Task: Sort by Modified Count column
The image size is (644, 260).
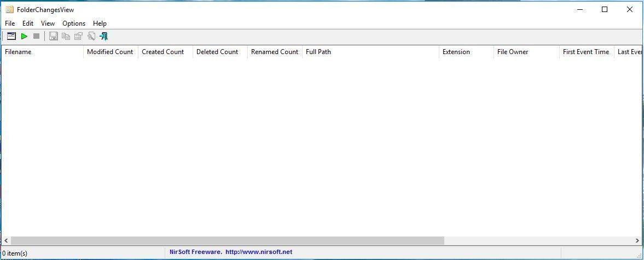Action: (111, 52)
